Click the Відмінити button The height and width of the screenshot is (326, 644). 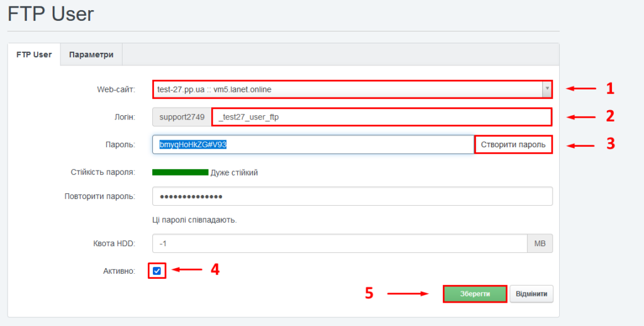pos(531,294)
